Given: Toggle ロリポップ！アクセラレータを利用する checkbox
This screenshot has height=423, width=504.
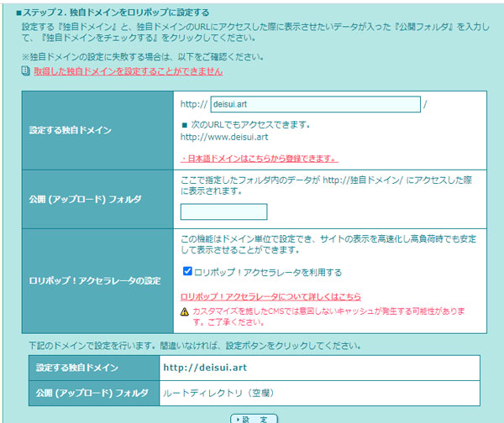Looking at the screenshot, I should 187,271.
